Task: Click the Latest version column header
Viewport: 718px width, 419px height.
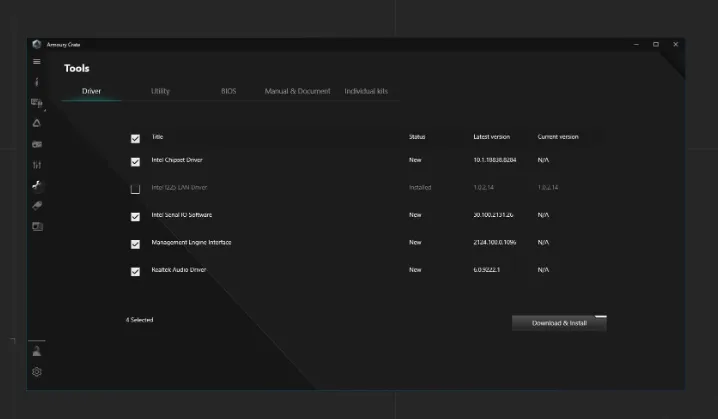Action: coord(491,136)
